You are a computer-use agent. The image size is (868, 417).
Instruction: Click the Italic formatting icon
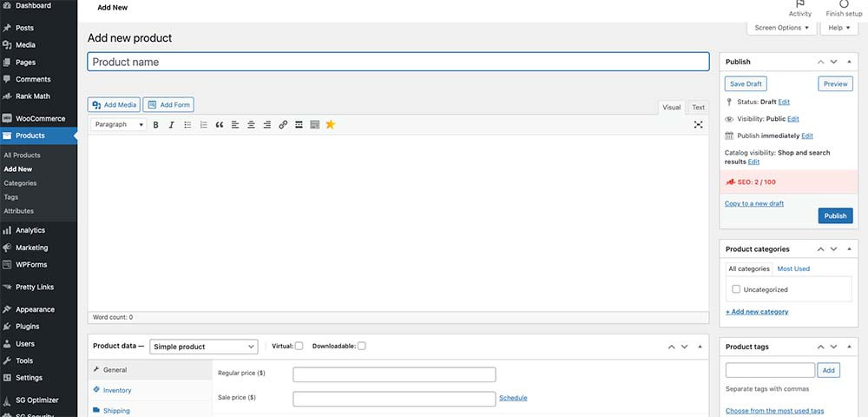(x=172, y=125)
